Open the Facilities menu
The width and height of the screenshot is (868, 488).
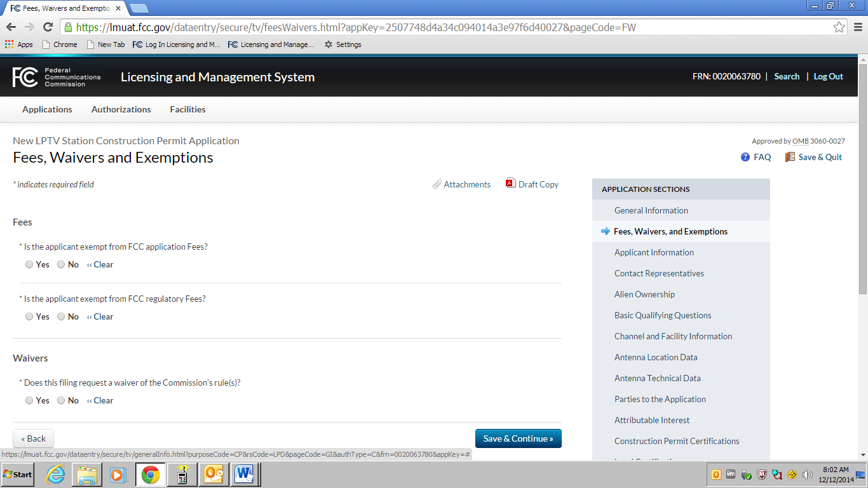pyautogui.click(x=187, y=109)
